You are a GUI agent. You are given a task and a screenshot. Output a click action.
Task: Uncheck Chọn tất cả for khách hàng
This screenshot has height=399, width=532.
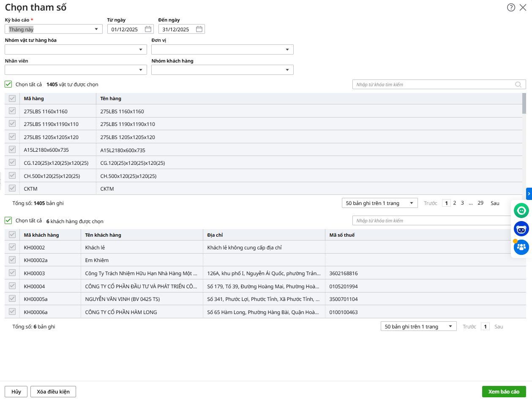[x=8, y=221]
